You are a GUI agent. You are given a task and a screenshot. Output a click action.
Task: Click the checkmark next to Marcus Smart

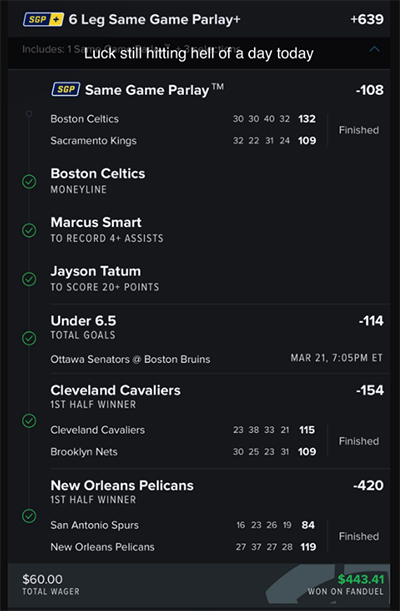point(29,230)
